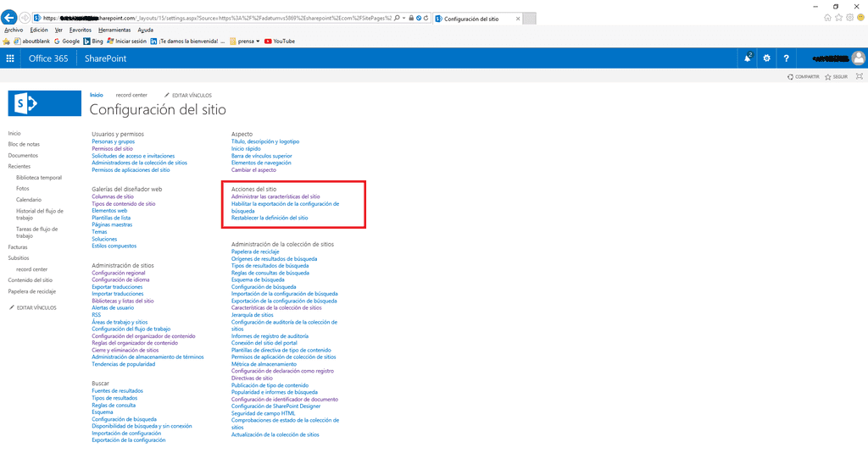Select the Configuración del sitio browser tab

pyautogui.click(x=477, y=19)
